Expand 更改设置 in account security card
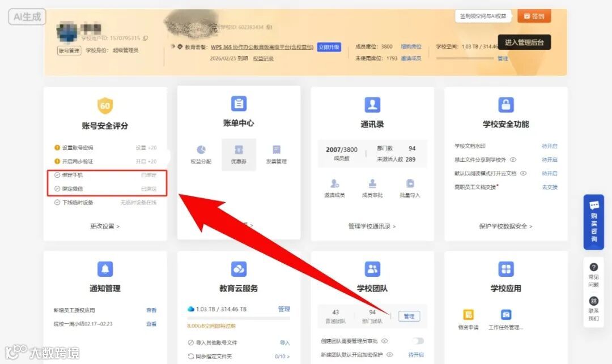 coord(105,226)
